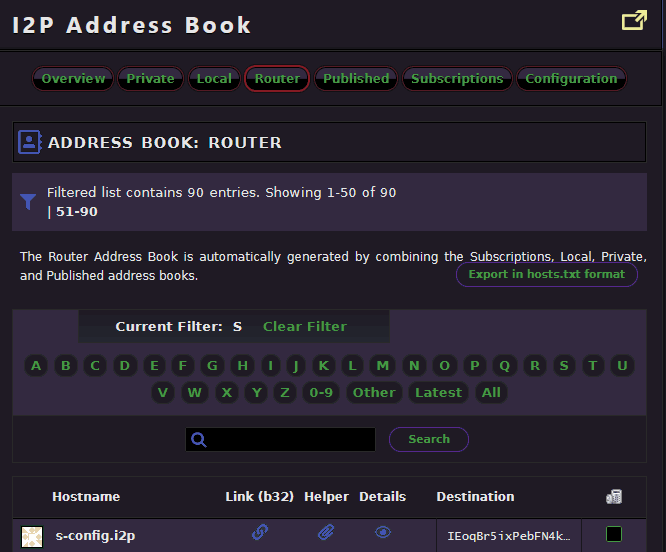Open the Subscriptions tab
Screen dimensions: 666x552
click(x=457, y=79)
